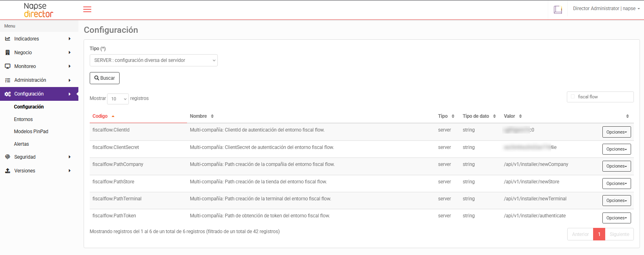The width and height of the screenshot is (644, 255).
Task: Click the Seguridad fingerprint icon
Action: (x=8, y=157)
